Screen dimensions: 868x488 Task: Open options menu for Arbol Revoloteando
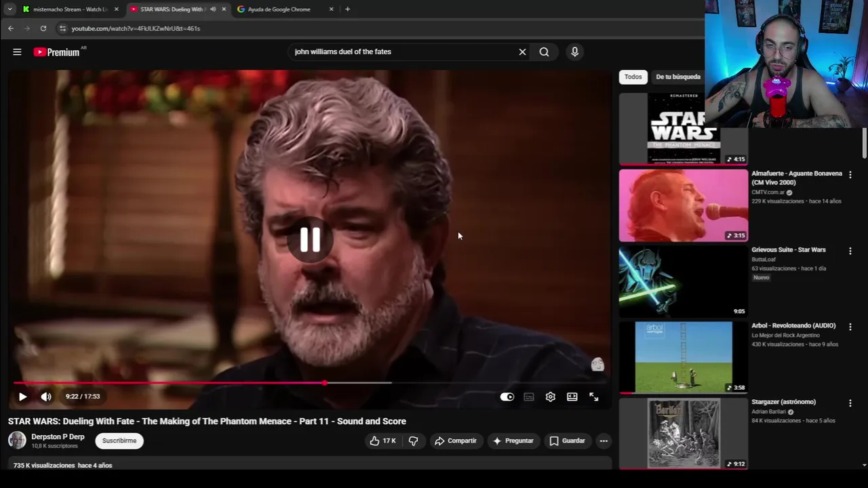pyautogui.click(x=850, y=327)
